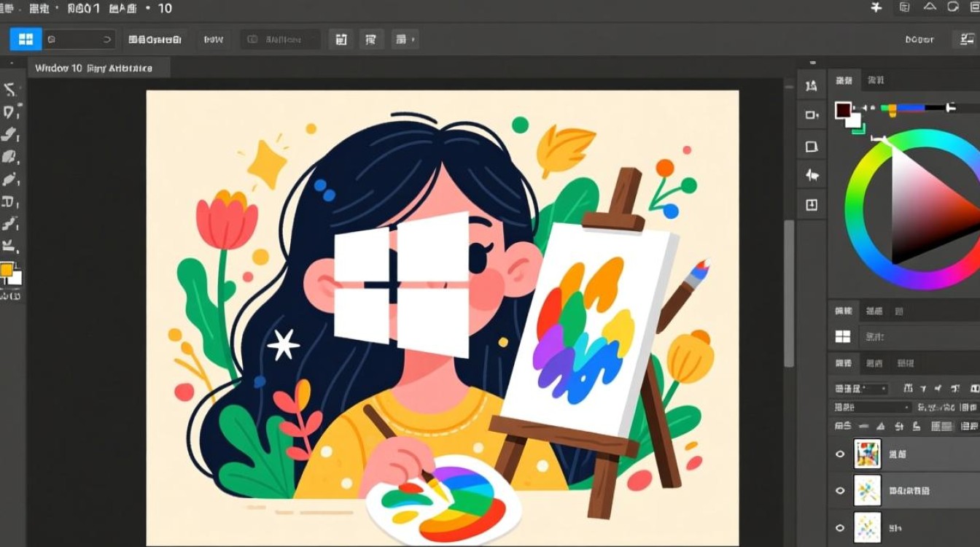Click the dark red foreground color swatch
The image size is (980, 547).
(x=844, y=110)
